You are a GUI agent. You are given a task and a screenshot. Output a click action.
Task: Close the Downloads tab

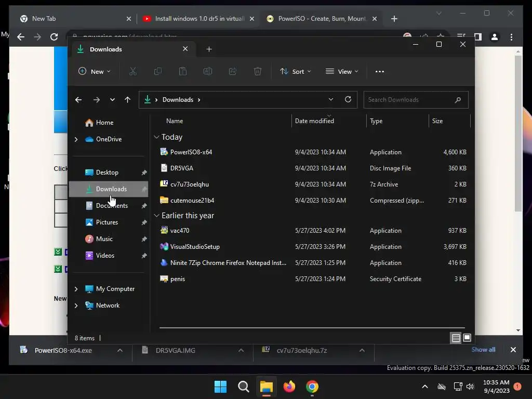(x=185, y=49)
